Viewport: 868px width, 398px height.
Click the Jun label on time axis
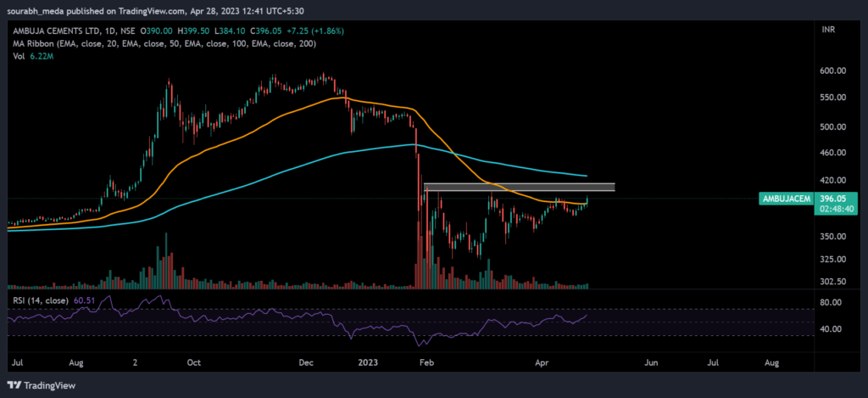[652, 363]
